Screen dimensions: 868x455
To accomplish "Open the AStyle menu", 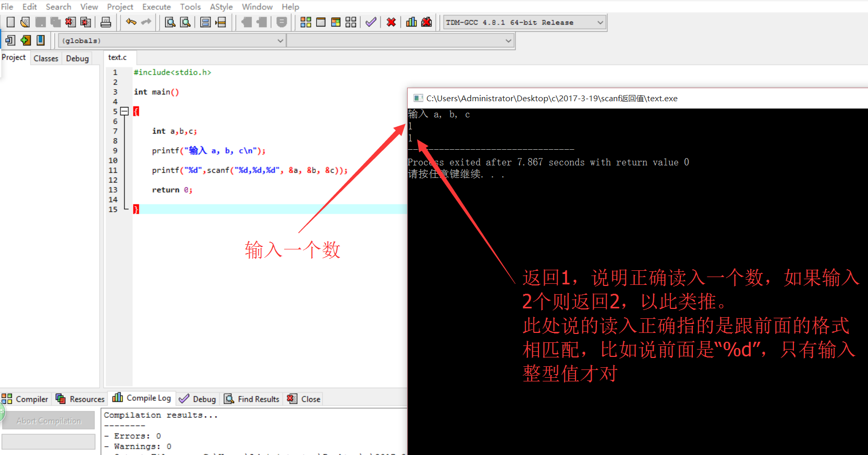I will pyautogui.click(x=221, y=7).
